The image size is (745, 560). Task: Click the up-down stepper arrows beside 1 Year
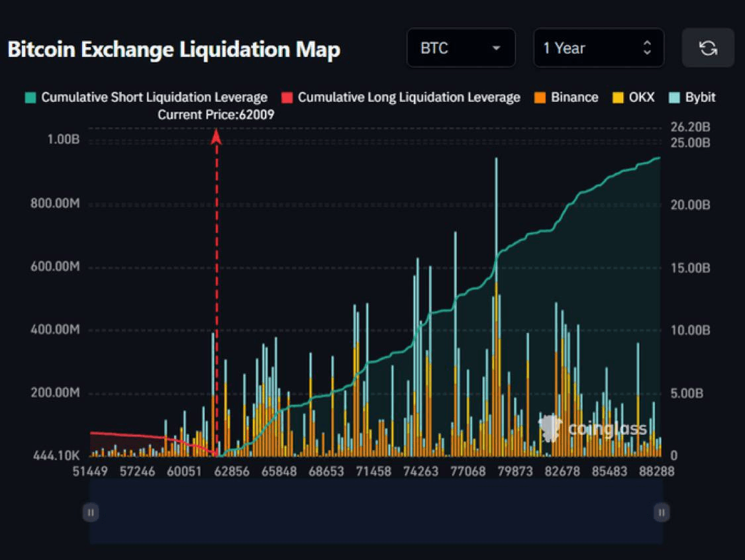coord(647,48)
